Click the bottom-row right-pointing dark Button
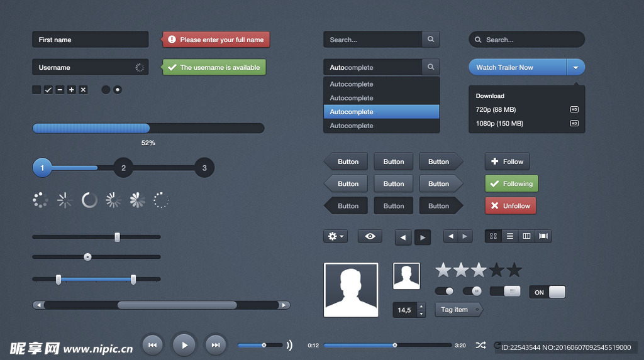 [x=441, y=205]
